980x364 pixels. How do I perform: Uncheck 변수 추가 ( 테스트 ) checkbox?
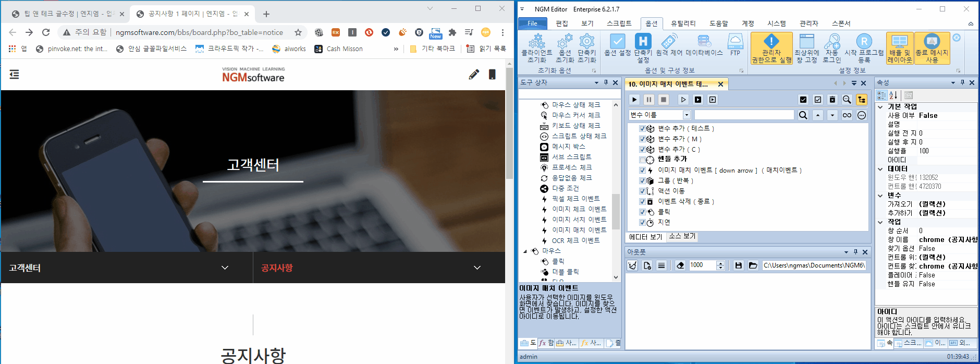[642, 128]
